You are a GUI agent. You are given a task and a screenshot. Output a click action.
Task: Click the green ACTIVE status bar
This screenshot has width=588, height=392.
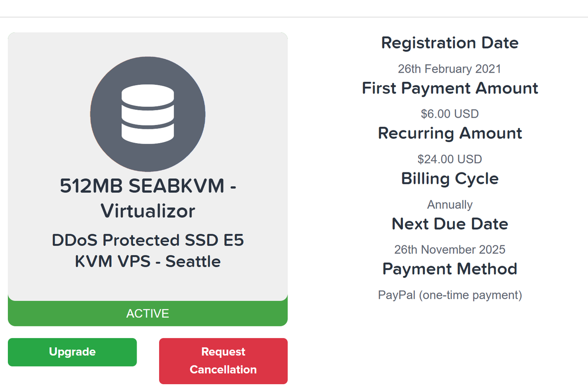[x=147, y=314]
